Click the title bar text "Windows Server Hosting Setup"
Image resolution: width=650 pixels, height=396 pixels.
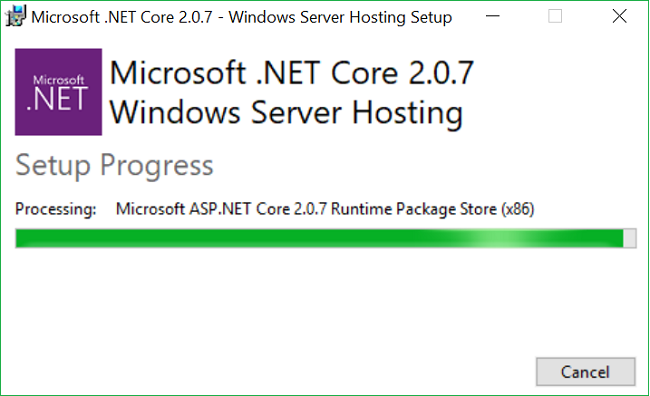pos(340,17)
